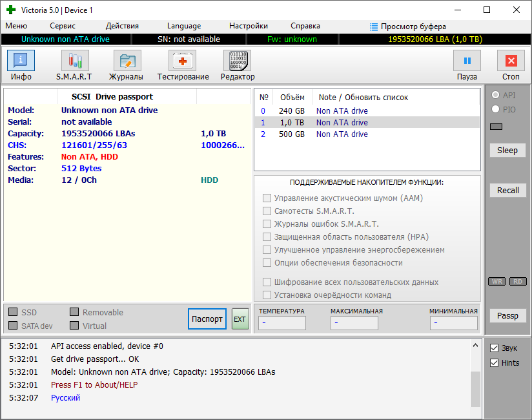
Task: Open the Info panel icon
Action: (x=21, y=61)
